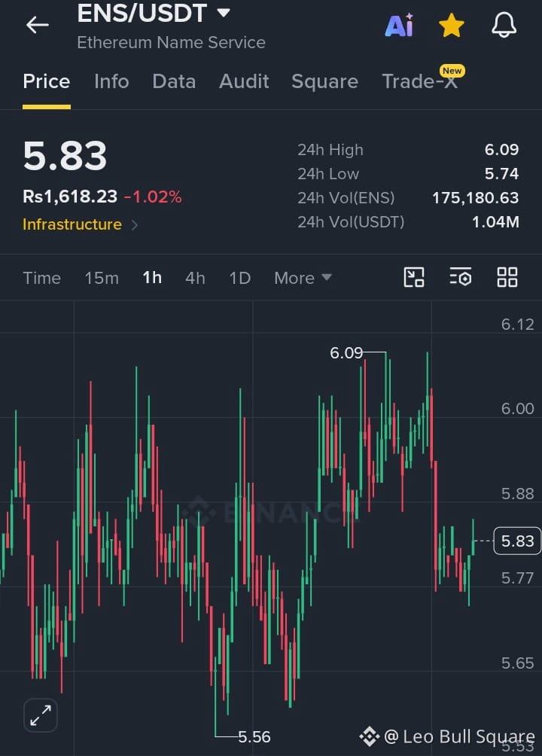
Task: Open the AI assistant icon
Action: click(399, 25)
